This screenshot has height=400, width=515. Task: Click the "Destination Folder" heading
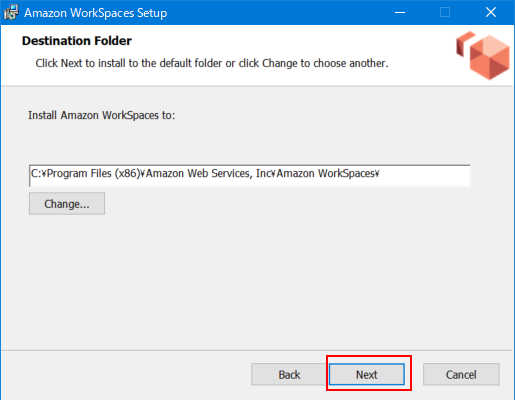[77, 41]
